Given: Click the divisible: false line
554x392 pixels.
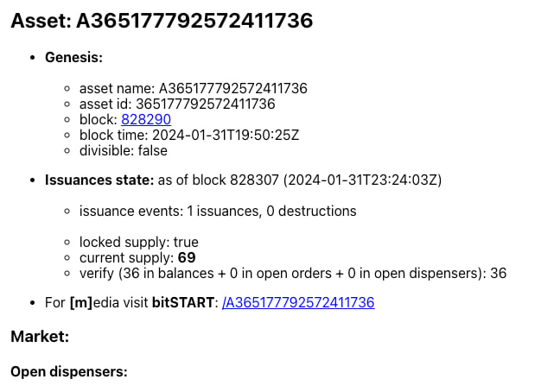Looking at the screenshot, I should (x=124, y=150).
